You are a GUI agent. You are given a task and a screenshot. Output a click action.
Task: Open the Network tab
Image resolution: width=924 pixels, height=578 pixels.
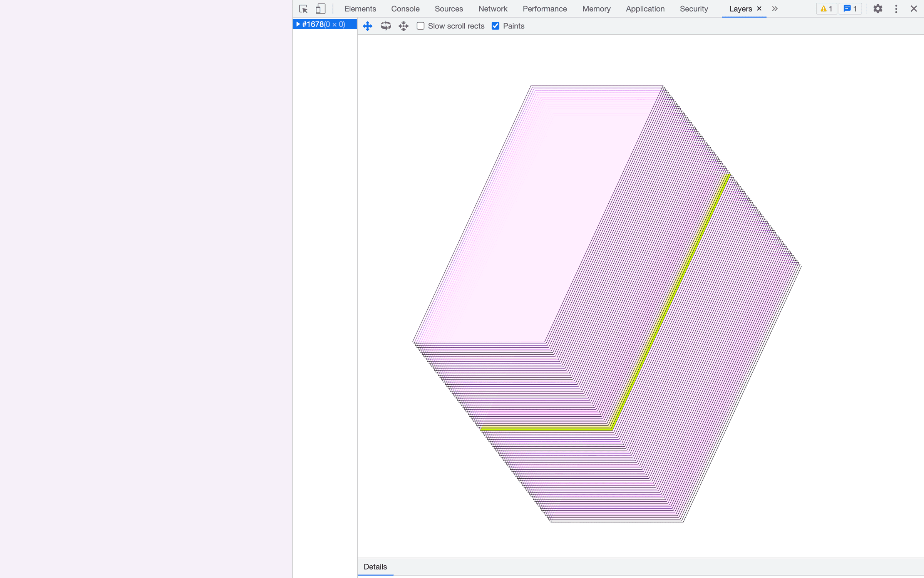click(x=492, y=9)
